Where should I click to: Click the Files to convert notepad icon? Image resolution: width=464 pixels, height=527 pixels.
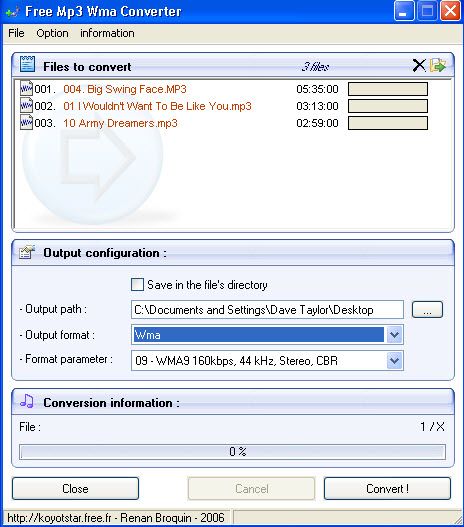(x=27, y=64)
